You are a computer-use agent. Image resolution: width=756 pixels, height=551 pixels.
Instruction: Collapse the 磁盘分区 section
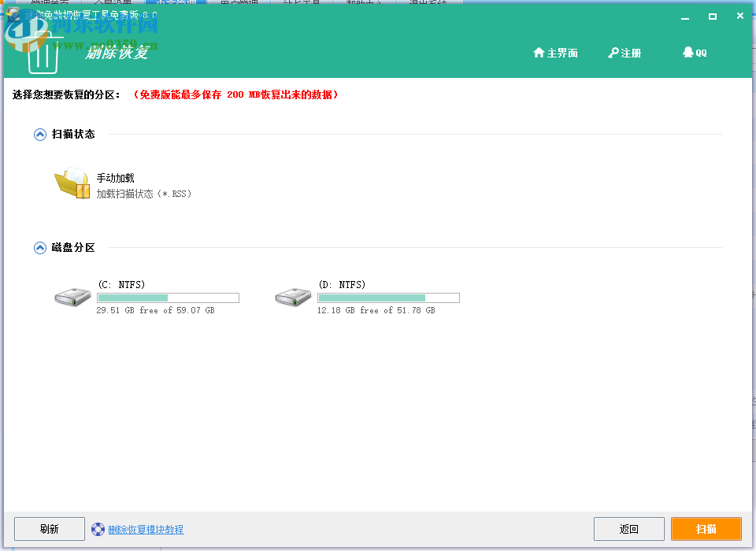[x=39, y=247]
